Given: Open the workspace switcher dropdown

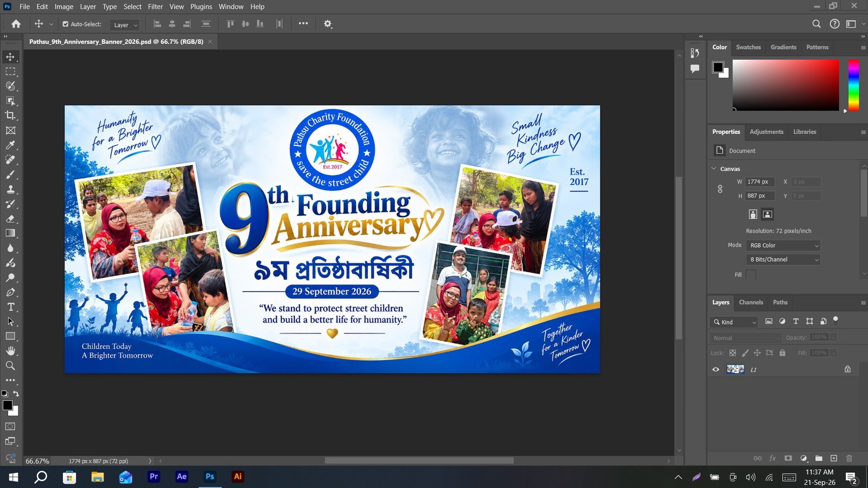Looking at the screenshot, I should [x=854, y=24].
